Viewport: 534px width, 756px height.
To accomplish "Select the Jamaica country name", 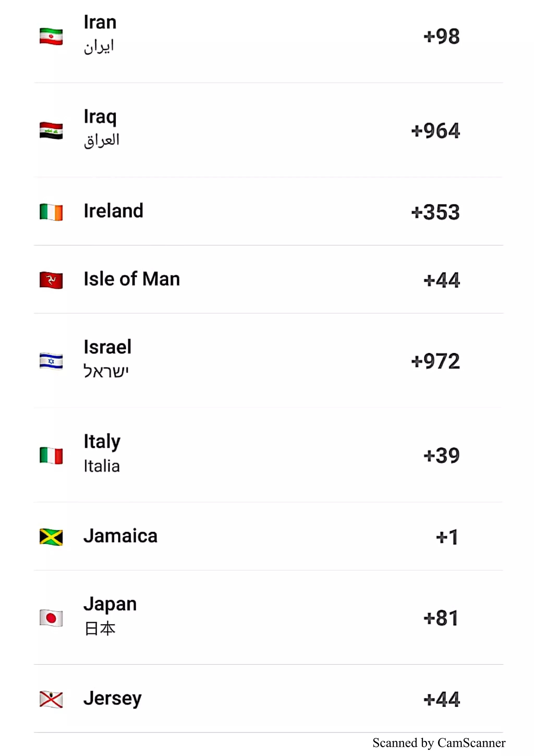I will click(120, 536).
